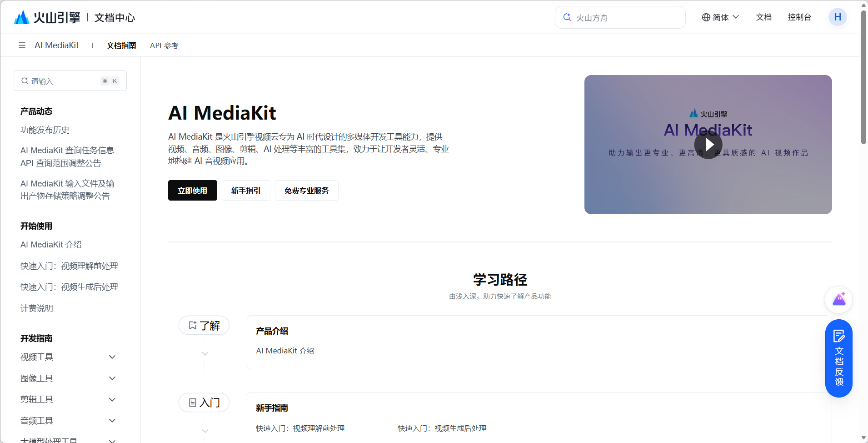
Task: Click the 开始使用 sidebar heading
Action: point(36,226)
